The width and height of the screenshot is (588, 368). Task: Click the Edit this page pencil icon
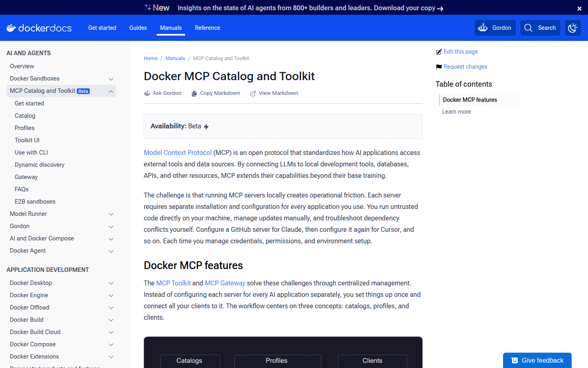click(439, 52)
